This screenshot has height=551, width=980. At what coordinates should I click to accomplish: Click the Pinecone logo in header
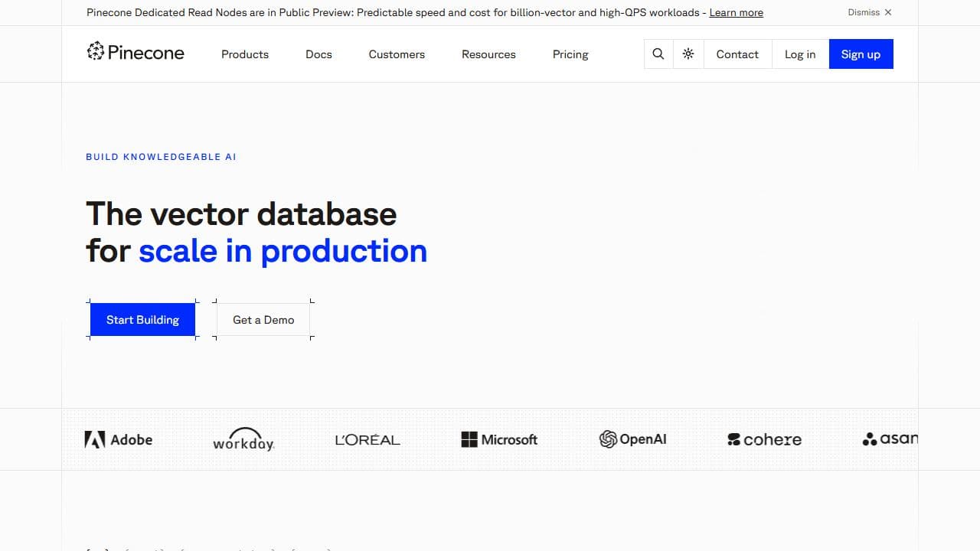pyautogui.click(x=136, y=53)
